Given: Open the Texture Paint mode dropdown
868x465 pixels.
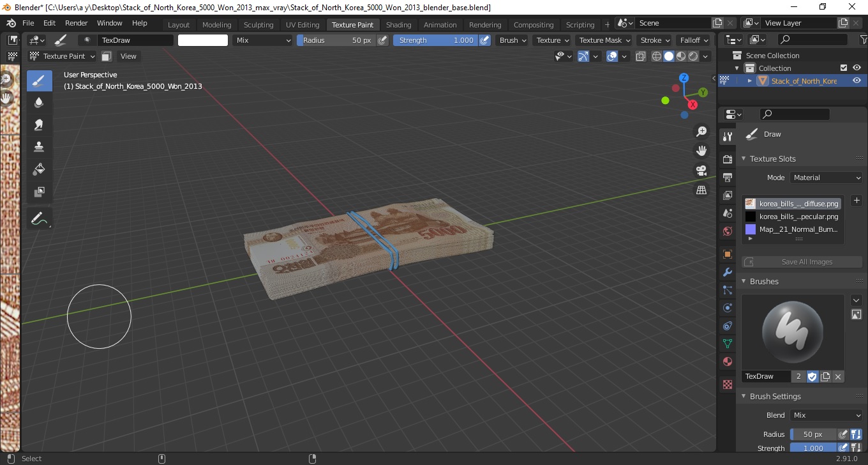Looking at the screenshot, I should tap(63, 56).
